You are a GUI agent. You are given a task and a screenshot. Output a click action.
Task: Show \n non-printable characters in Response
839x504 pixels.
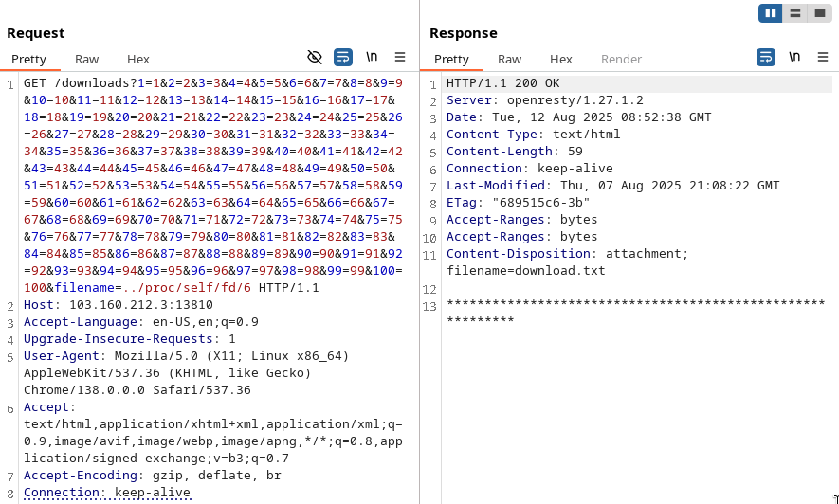(794, 57)
